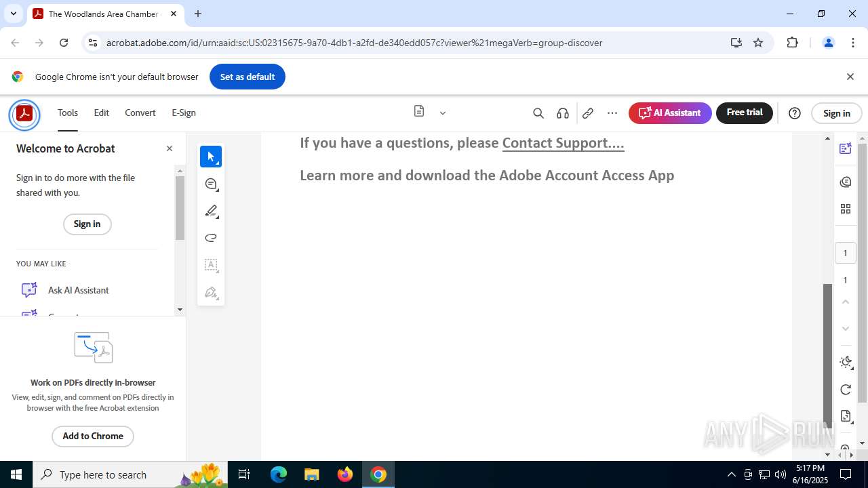Open the Tools menu
This screenshot has height=488, width=868.
pos(68,113)
